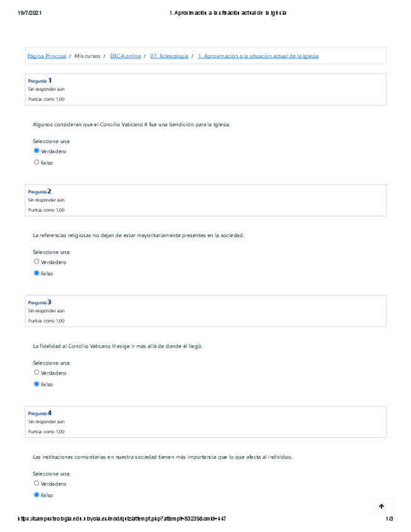Choose Verdadero for Pregunta 2
411x532 pixels.
36,262
